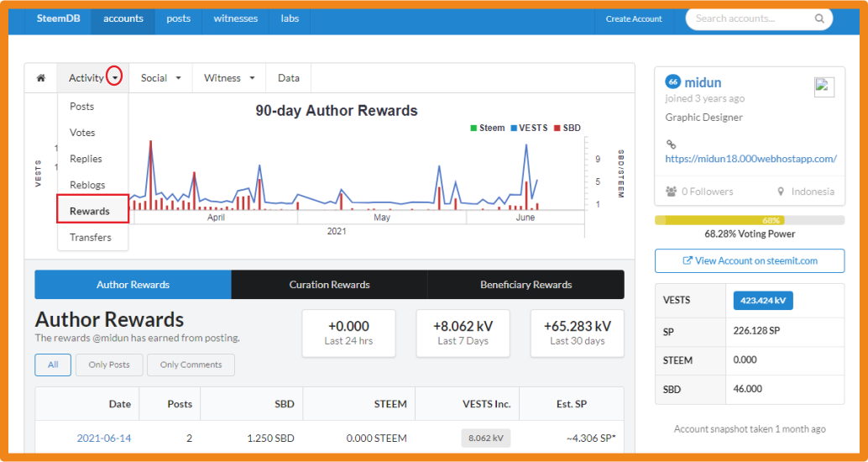Image resolution: width=868 pixels, height=462 pixels.
Task: Click the 8.062 kV VESTS badge
Action: (485, 438)
